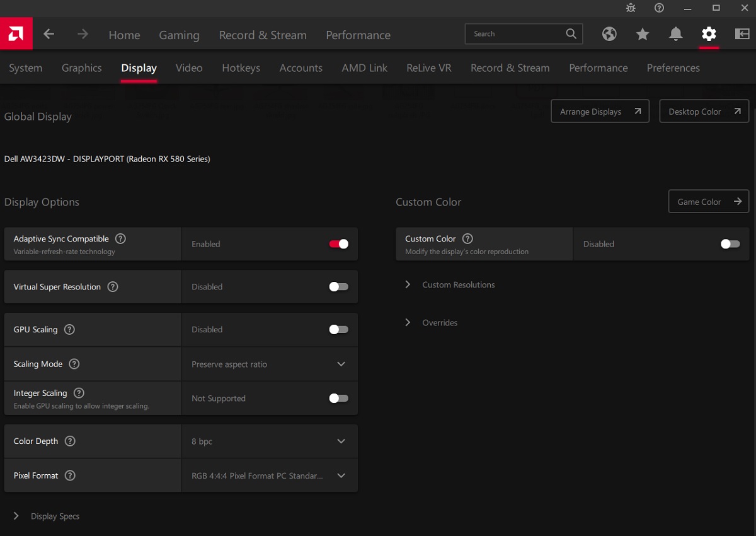Viewport: 756px width, 536px height.
Task: Open help from the title bar question mark
Action: pyautogui.click(x=659, y=8)
